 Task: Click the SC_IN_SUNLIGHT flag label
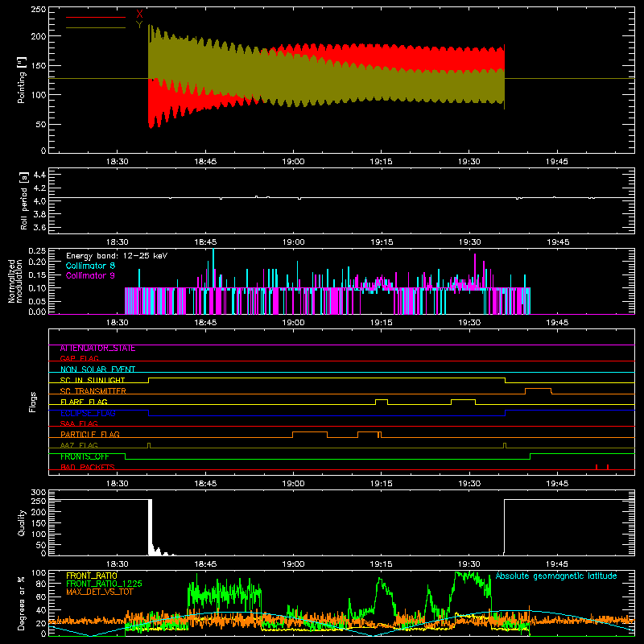[93, 380]
